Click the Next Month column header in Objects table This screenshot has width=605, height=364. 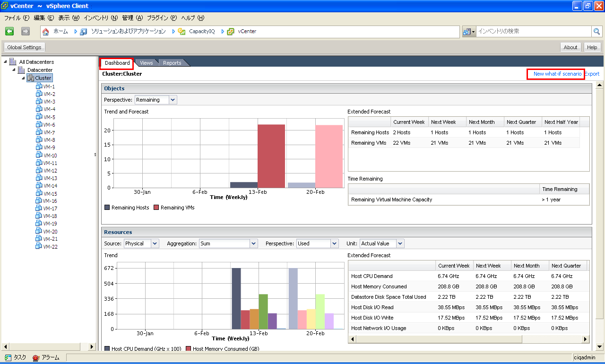[484, 122]
